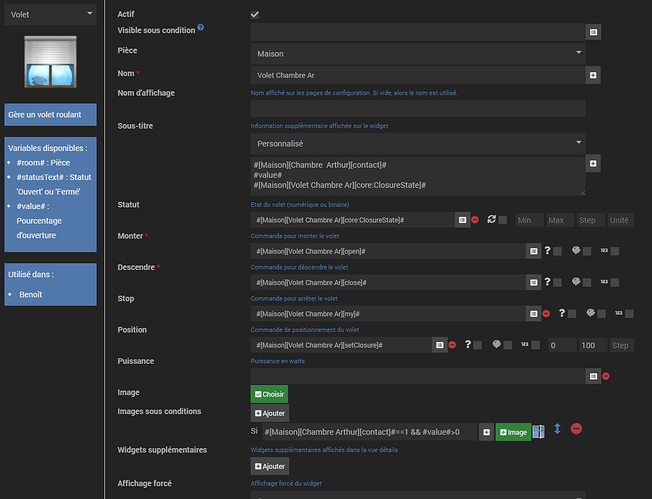Remove the Stop command with red minus
652x499 pixels.
[x=546, y=314]
